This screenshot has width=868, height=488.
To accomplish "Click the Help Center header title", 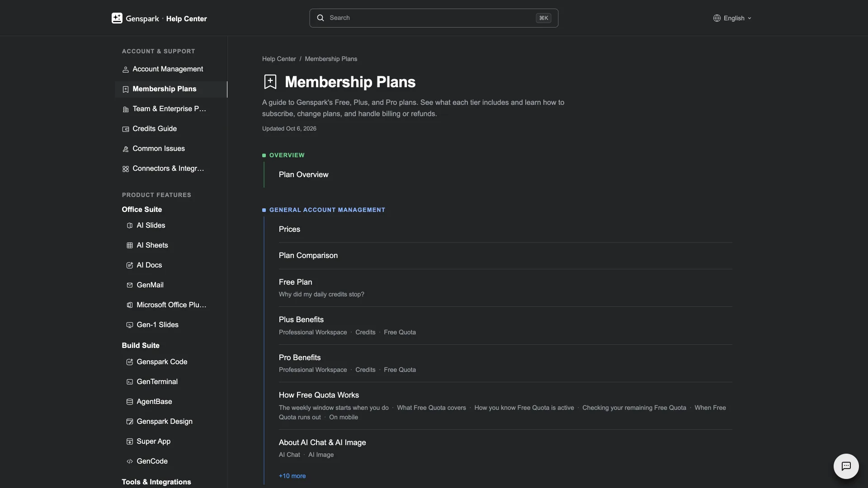I will 186,19.
